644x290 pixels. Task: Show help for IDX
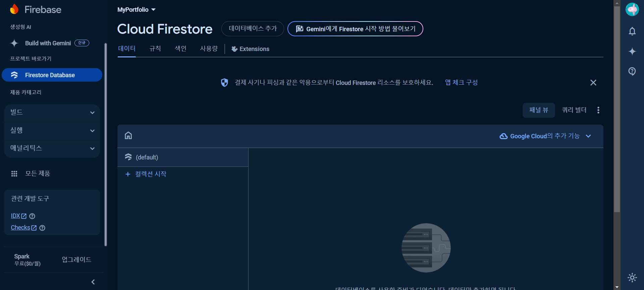32,216
